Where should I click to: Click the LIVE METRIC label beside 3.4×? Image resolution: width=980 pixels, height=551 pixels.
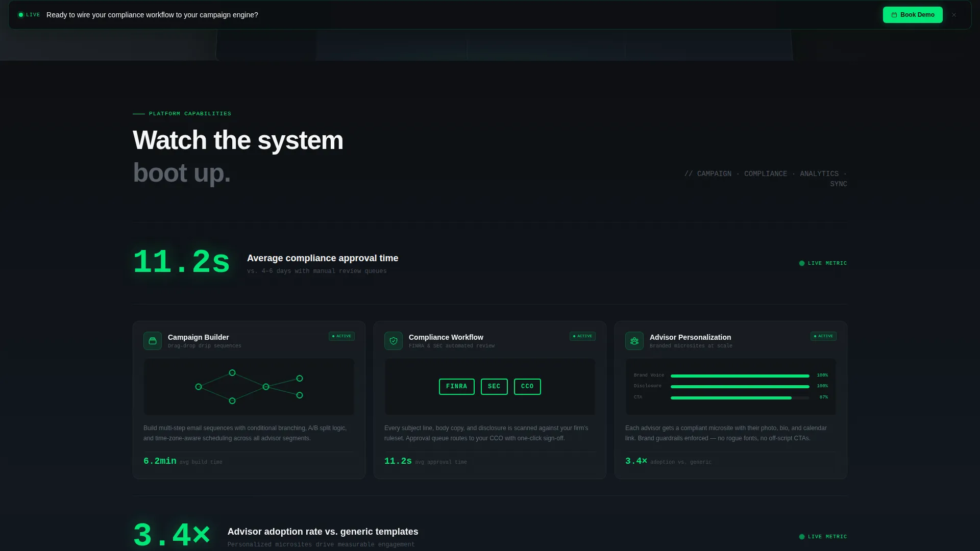point(823,537)
